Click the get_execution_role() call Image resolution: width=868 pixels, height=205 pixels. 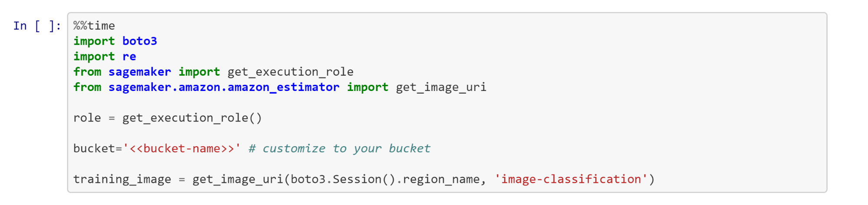point(192,118)
